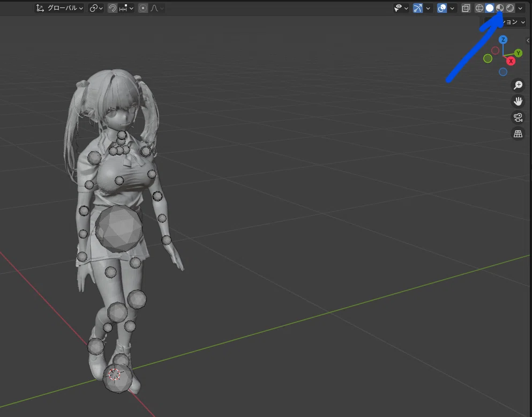Viewport: 532px width, 417px height.
Task: Switch perspective/orthographic with the grid icon
Action: pyautogui.click(x=518, y=133)
